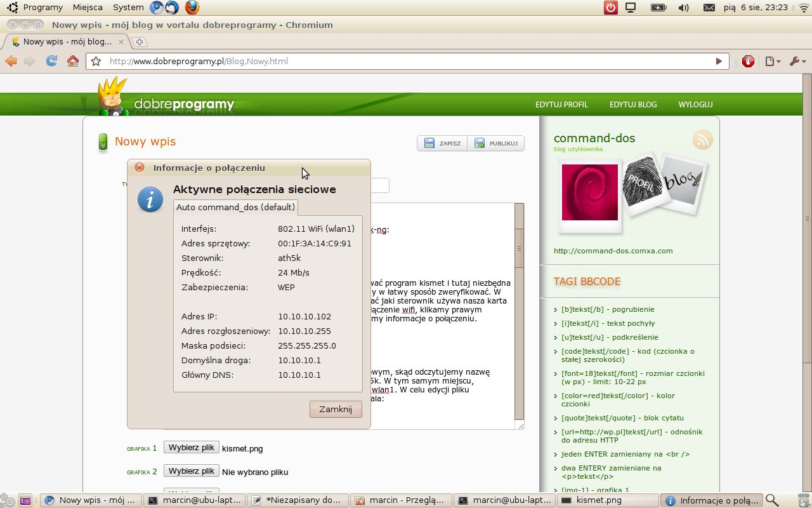The width and height of the screenshot is (812, 508).
Task: Click the ZAPISZ save button
Action: (442, 144)
